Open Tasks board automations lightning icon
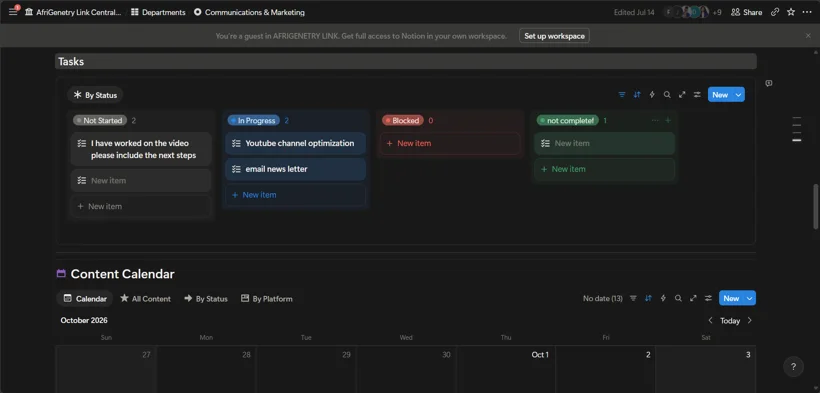Image resolution: width=820 pixels, height=393 pixels. (652, 95)
